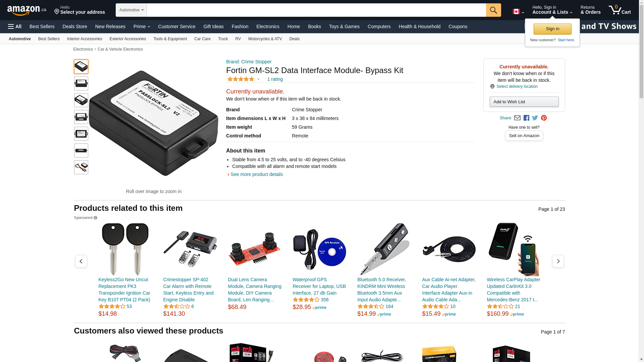
Task: Click the magnifying glass search button
Action: (493, 10)
